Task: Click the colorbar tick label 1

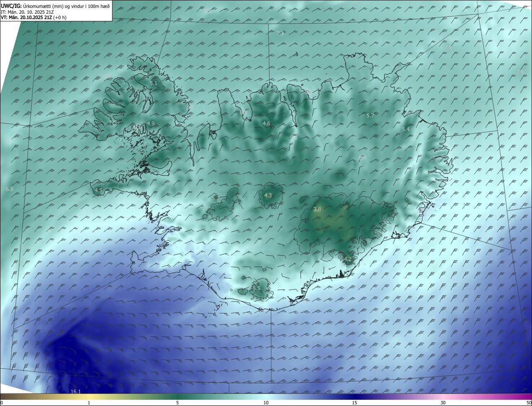Action: click(89, 403)
